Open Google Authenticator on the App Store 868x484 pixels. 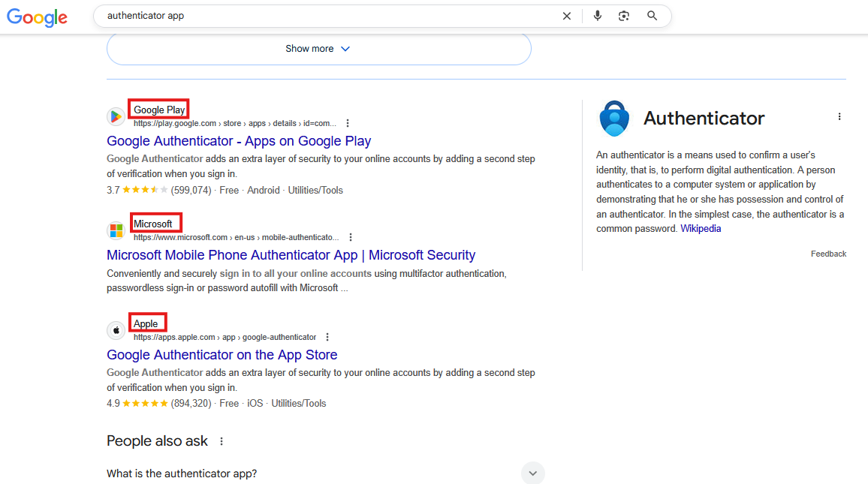(x=222, y=355)
